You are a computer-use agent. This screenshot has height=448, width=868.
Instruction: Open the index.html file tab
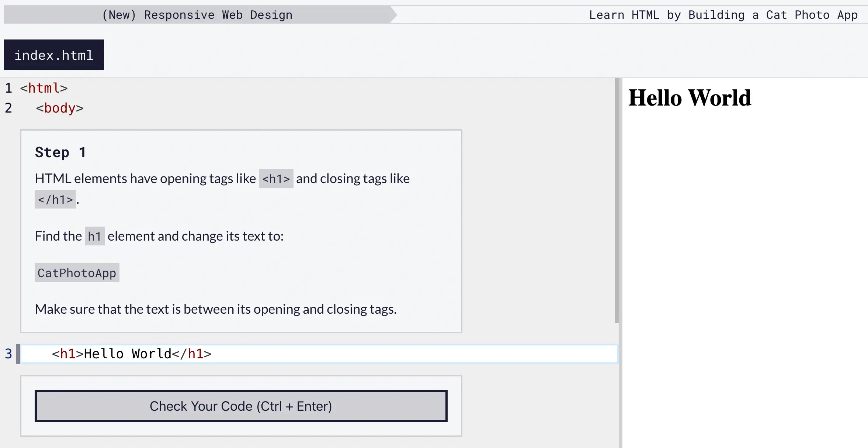(53, 55)
